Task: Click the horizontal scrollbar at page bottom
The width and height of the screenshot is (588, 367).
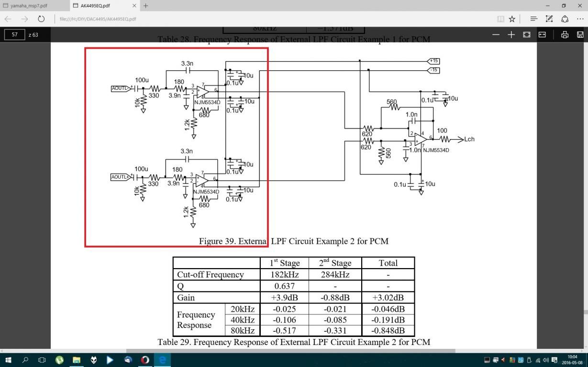Action: pyautogui.click(x=290, y=351)
